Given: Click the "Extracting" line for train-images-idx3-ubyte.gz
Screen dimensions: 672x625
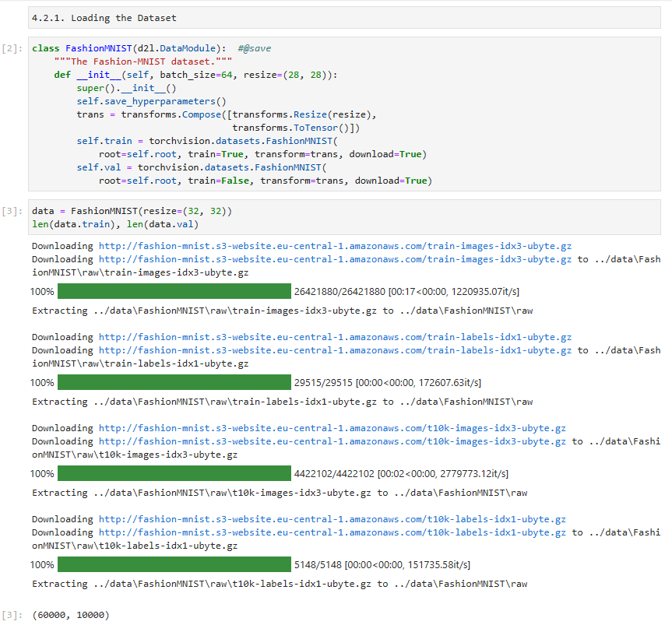Looking at the screenshot, I should 283,311.
